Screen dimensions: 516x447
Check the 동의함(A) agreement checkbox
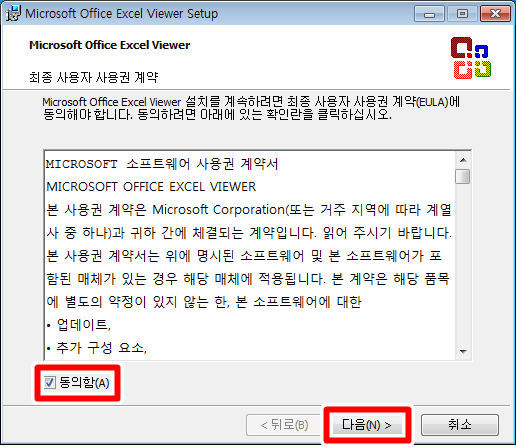50,382
